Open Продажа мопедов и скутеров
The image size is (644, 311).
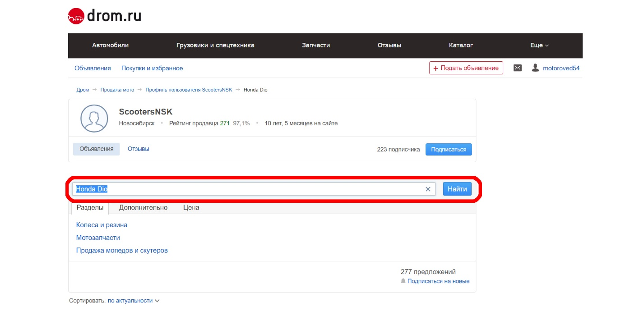coord(122,250)
